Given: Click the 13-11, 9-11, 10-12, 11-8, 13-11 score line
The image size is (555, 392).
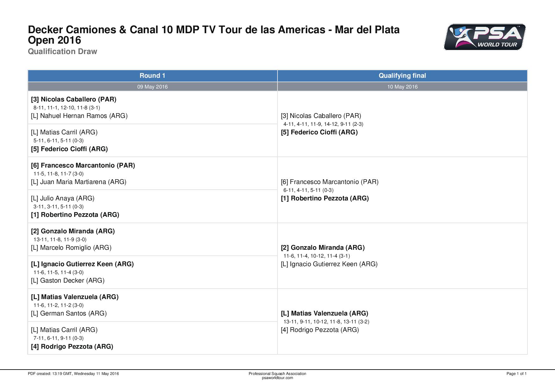Looking at the screenshot, I should [x=326, y=322].
